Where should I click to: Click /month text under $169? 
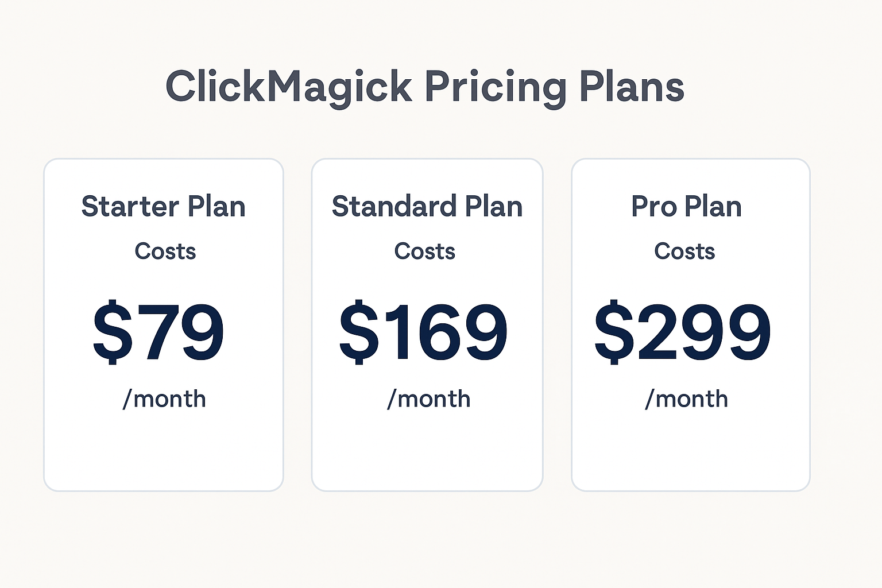(x=429, y=399)
